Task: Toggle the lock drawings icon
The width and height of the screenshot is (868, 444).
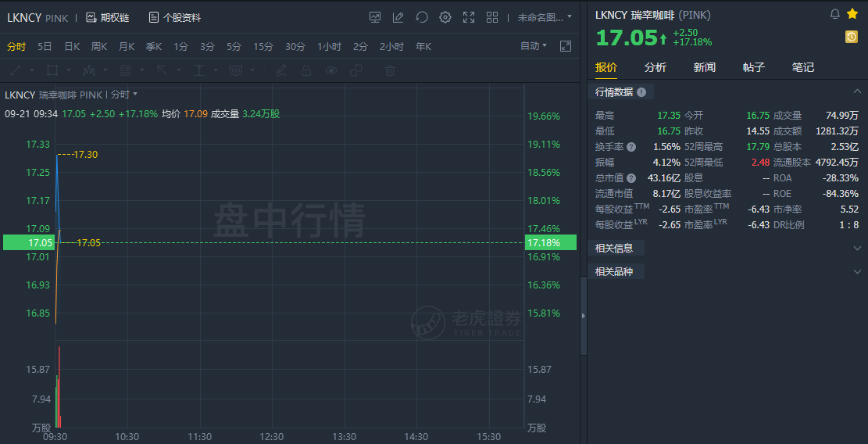Action: 305,70
